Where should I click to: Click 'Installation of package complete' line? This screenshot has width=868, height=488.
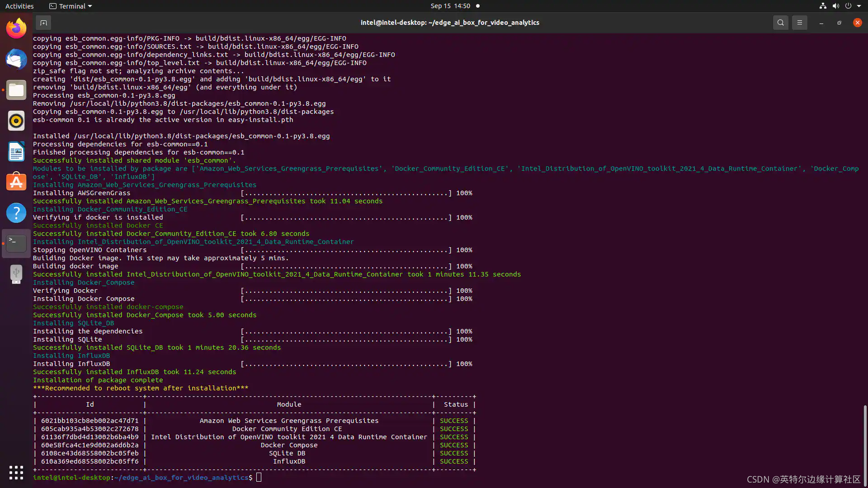click(98, 380)
